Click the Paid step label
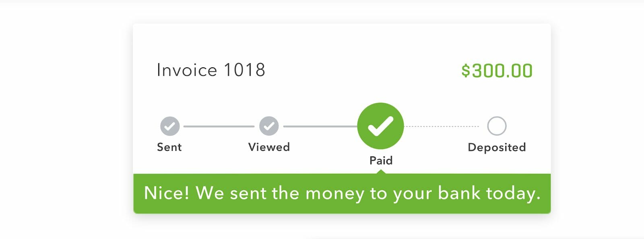 (381, 160)
